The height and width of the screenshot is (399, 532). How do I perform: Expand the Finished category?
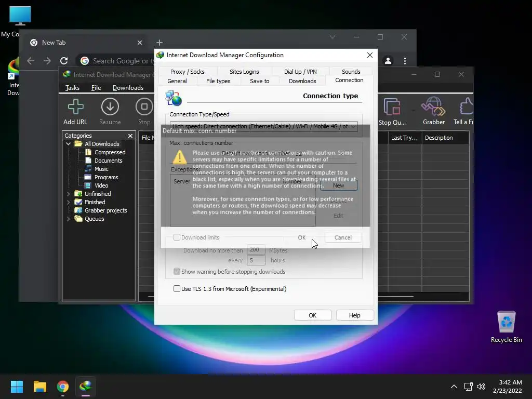pyautogui.click(x=68, y=202)
